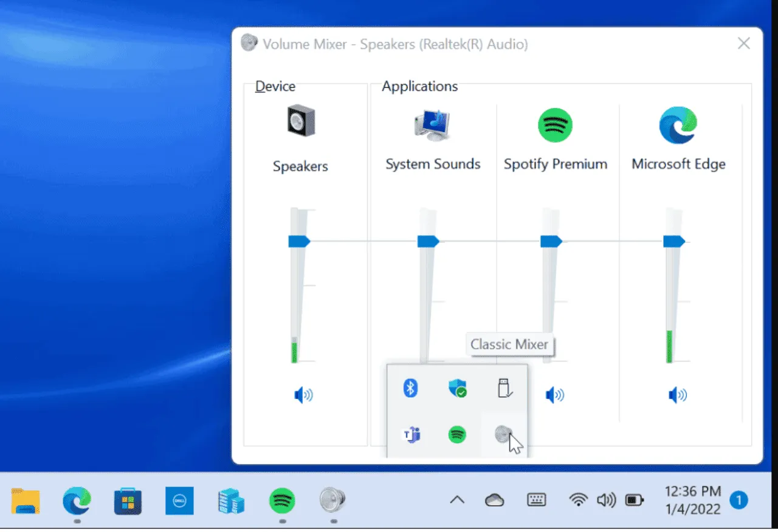Screen dimensions: 778x532
Task: Expand the hidden icons chevron
Action: [457, 499]
